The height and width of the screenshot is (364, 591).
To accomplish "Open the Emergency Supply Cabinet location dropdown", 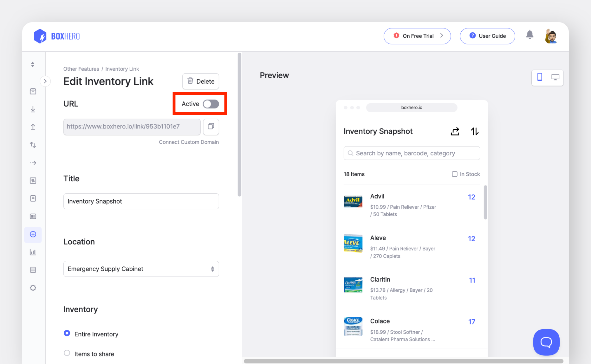I will click(x=141, y=269).
